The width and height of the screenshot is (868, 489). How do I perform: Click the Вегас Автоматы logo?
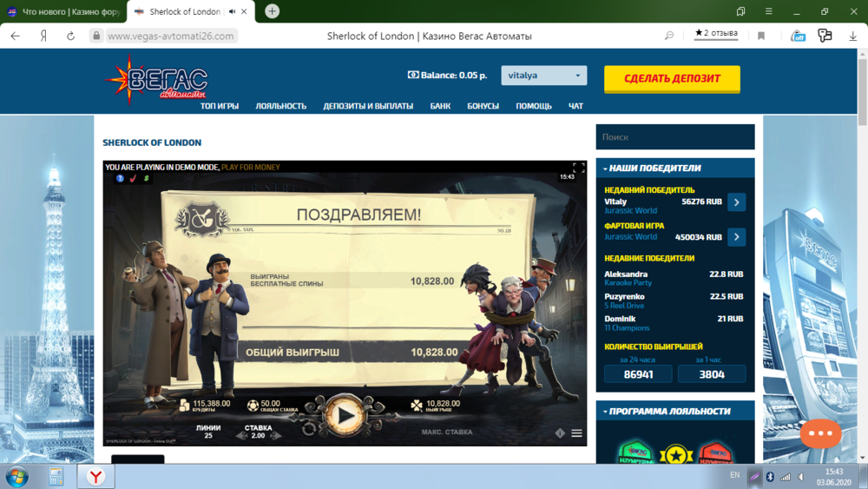pyautogui.click(x=156, y=80)
